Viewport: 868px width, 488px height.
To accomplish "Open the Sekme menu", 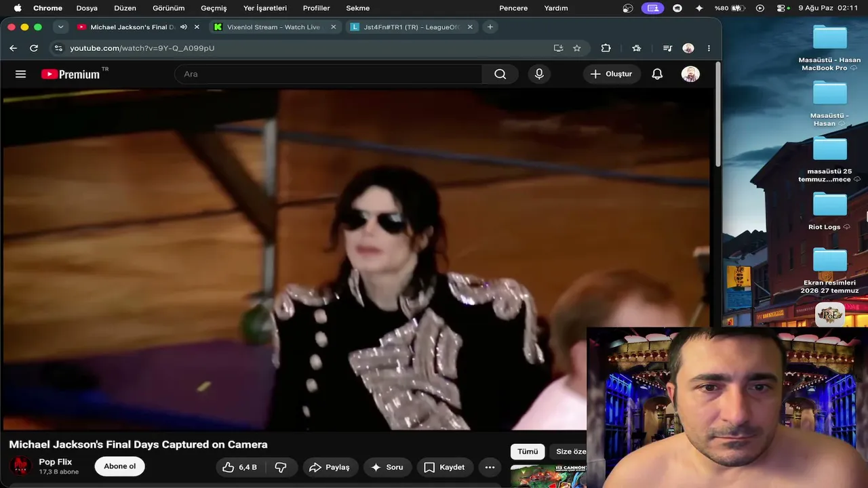I will click(358, 8).
